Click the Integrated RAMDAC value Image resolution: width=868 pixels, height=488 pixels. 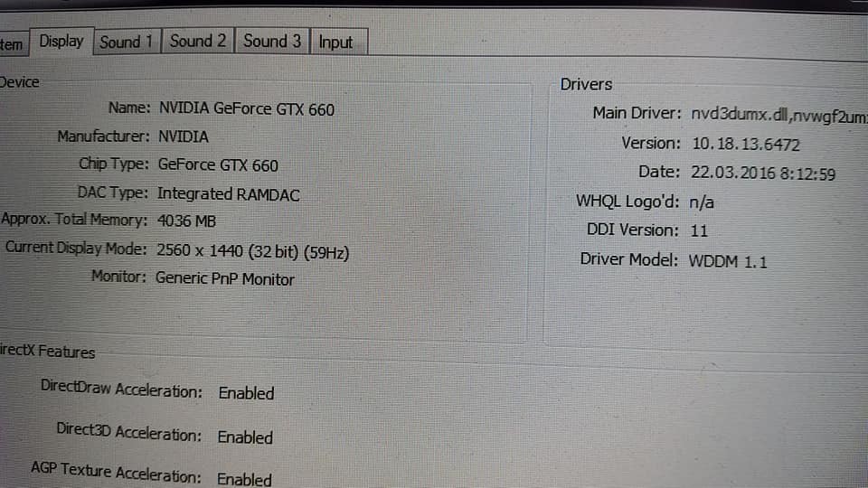[x=228, y=194]
